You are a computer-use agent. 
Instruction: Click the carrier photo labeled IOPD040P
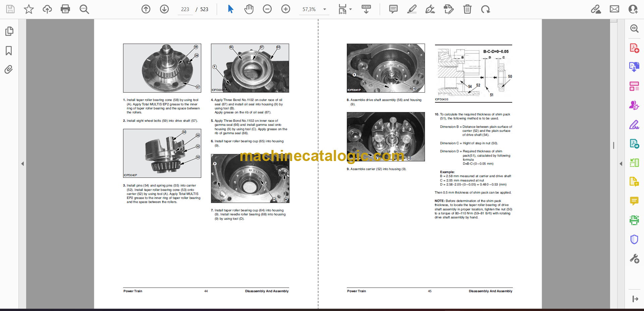coord(162,153)
